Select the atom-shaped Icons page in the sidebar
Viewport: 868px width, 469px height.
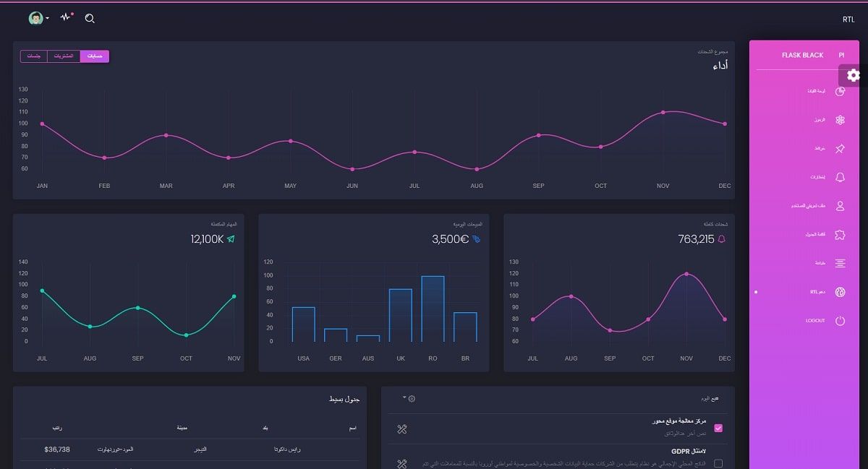tap(840, 120)
